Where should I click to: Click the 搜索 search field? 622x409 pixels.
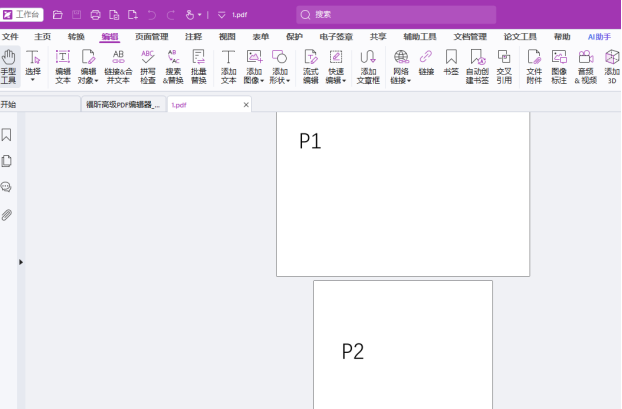click(x=396, y=15)
